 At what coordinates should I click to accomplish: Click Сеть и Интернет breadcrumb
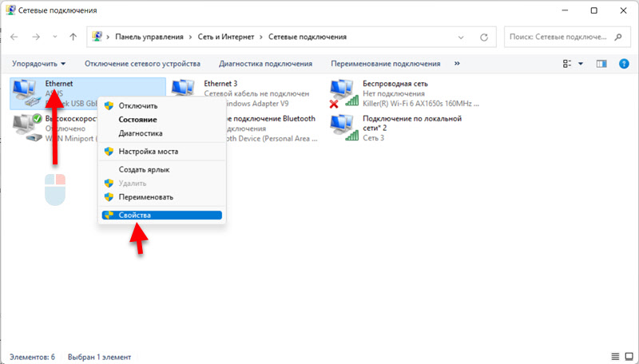225,37
